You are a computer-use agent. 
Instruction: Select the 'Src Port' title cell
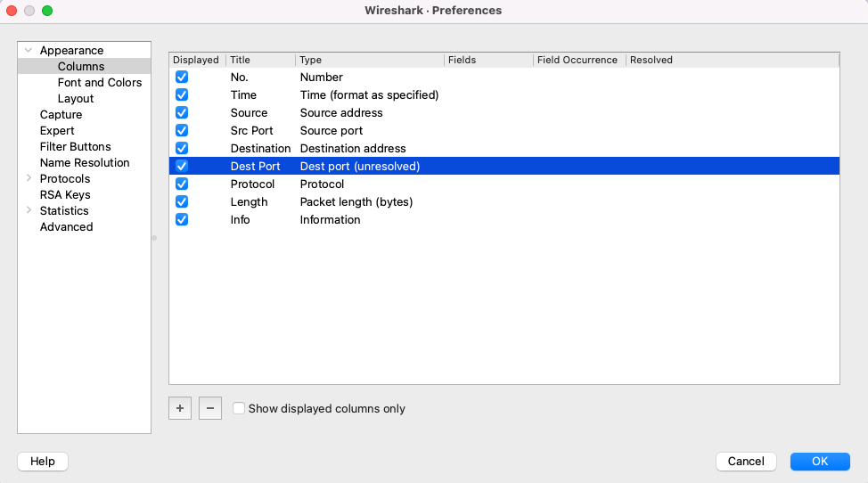tap(252, 131)
